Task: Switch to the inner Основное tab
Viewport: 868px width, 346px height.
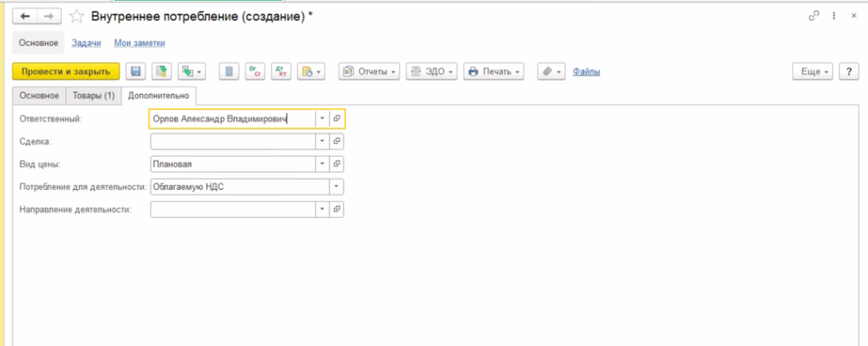Action: (39, 95)
